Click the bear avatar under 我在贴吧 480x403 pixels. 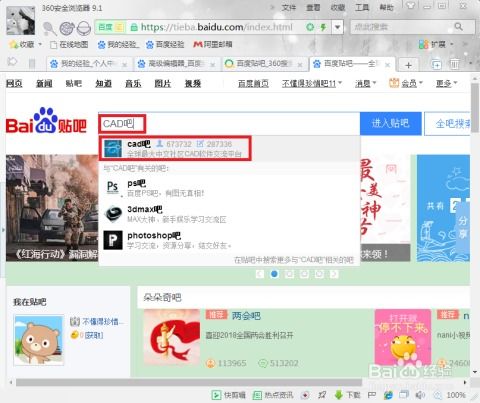click(39, 340)
